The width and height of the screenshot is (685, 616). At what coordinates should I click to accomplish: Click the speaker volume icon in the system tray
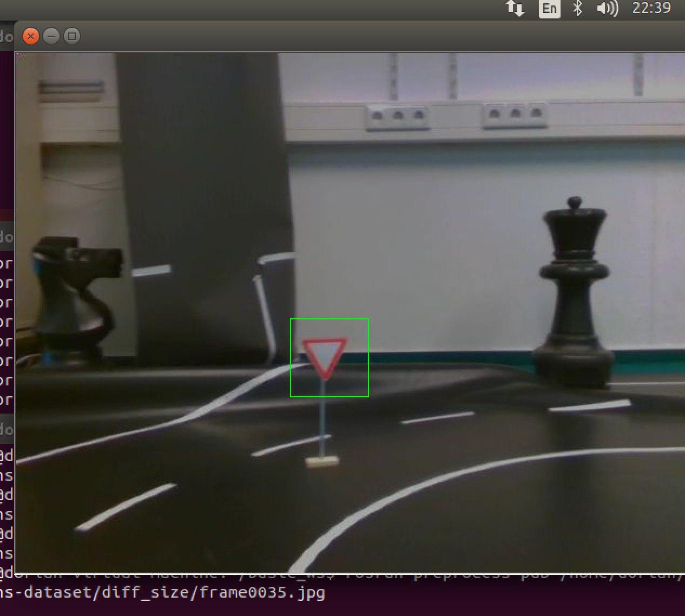tap(607, 9)
